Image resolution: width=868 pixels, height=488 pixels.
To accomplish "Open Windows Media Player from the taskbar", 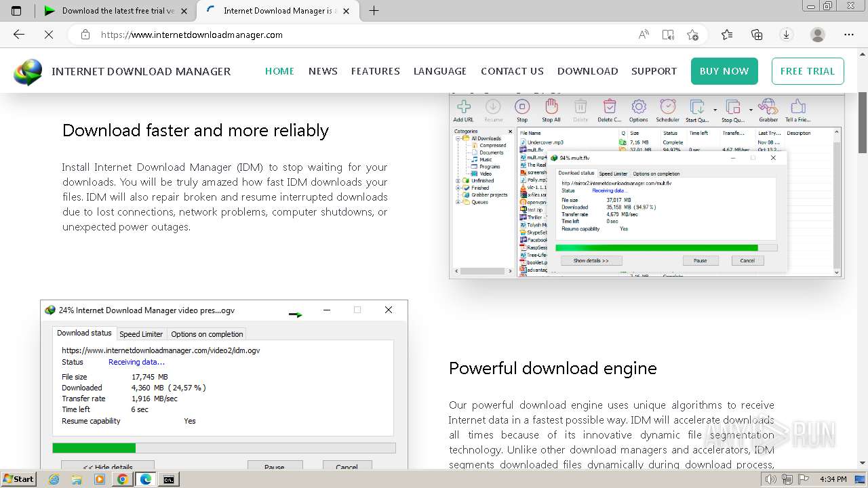I will 100,479.
